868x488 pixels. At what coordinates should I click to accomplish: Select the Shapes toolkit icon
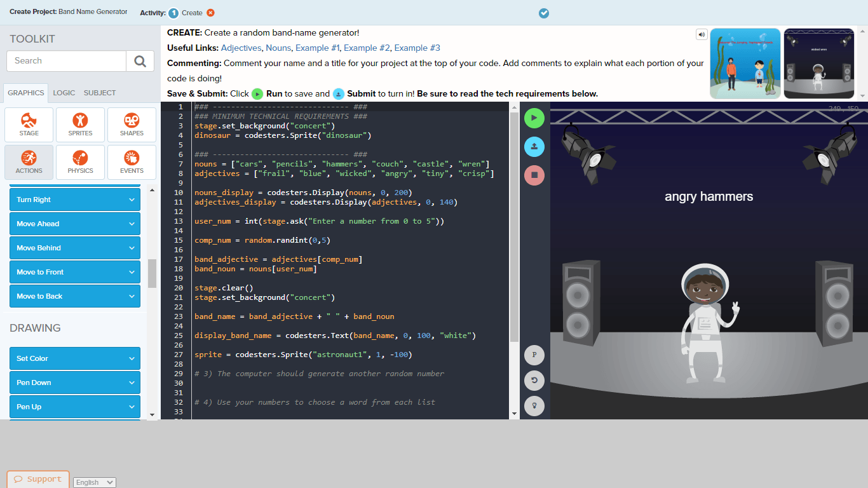pyautogui.click(x=132, y=125)
